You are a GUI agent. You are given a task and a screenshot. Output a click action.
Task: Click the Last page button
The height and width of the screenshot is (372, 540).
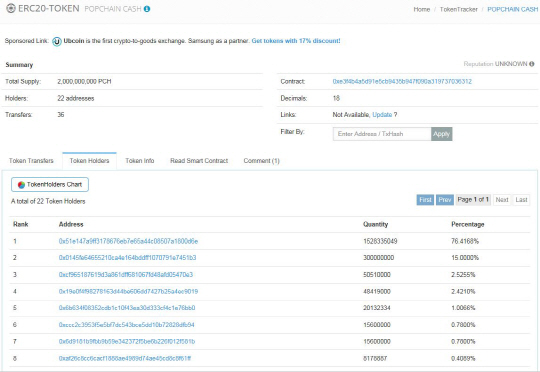point(521,200)
